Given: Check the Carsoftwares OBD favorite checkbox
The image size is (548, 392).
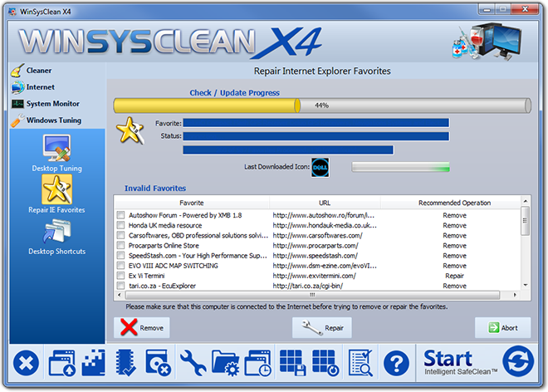Looking at the screenshot, I should tap(120, 235).
